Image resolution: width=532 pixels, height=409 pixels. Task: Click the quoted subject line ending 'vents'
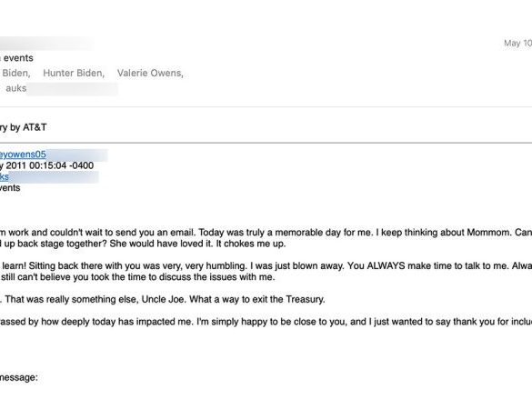(x=10, y=188)
